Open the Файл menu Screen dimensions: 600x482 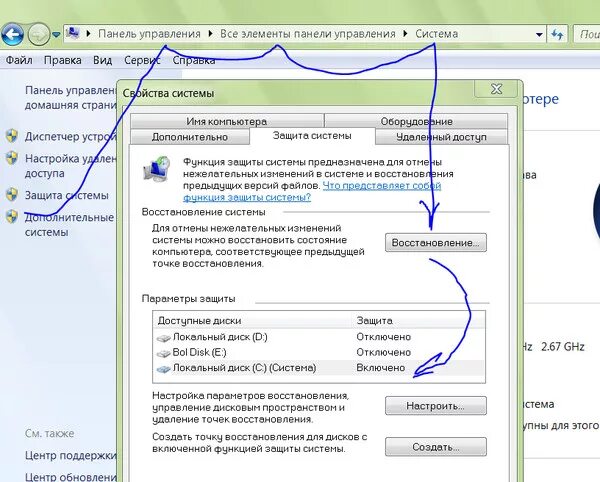(19, 60)
